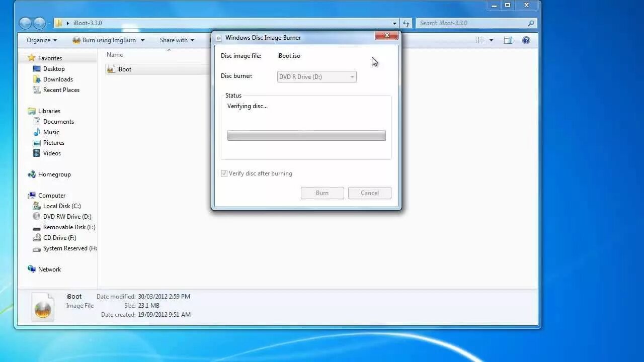The width and height of the screenshot is (644, 362).
Task: Click the Forward navigation arrow in Explorer
Action: click(39, 23)
